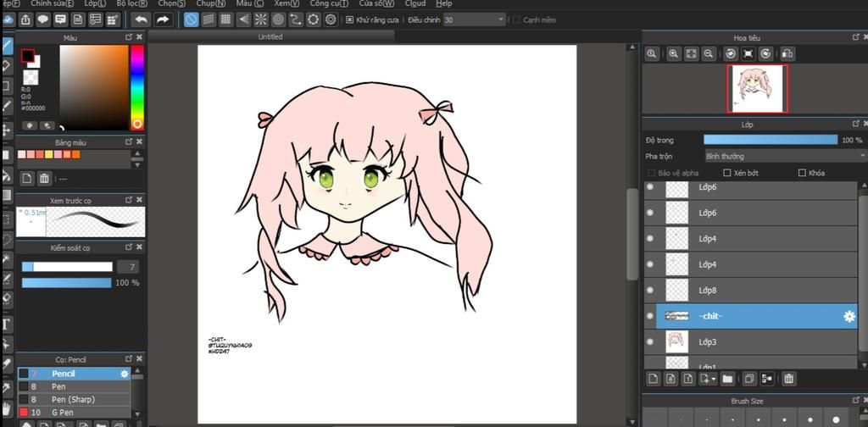Toggle the Khử răng cưa checkbox
Viewport: 868px width, 427px height.
click(x=349, y=20)
